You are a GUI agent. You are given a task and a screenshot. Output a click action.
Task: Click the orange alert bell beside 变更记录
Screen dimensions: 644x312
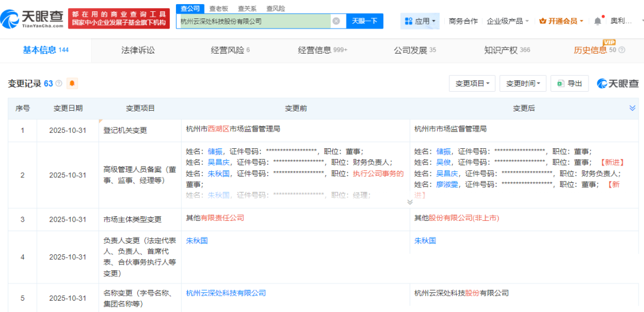pos(72,83)
